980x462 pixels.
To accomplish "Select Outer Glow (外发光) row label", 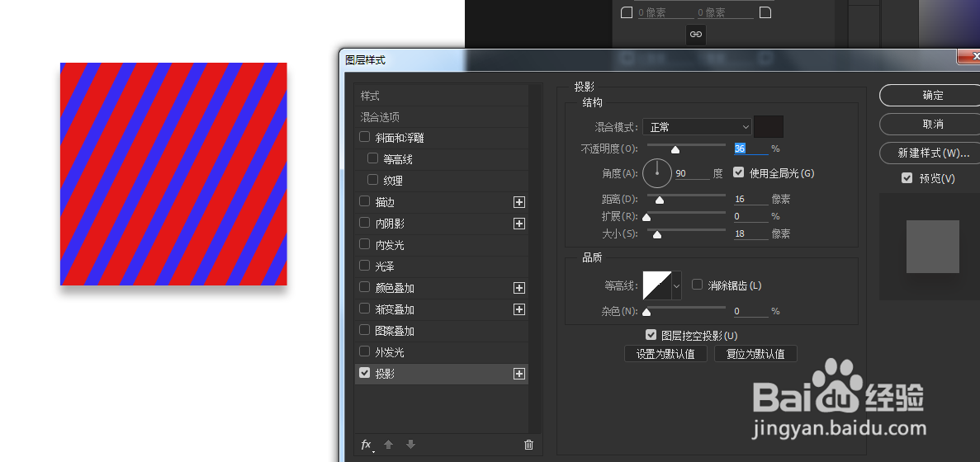I will (x=390, y=353).
